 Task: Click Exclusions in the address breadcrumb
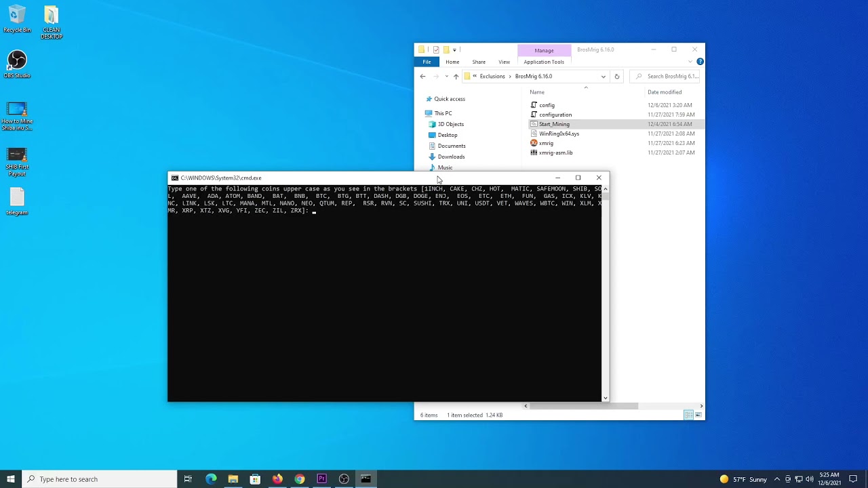pos(492,77)
